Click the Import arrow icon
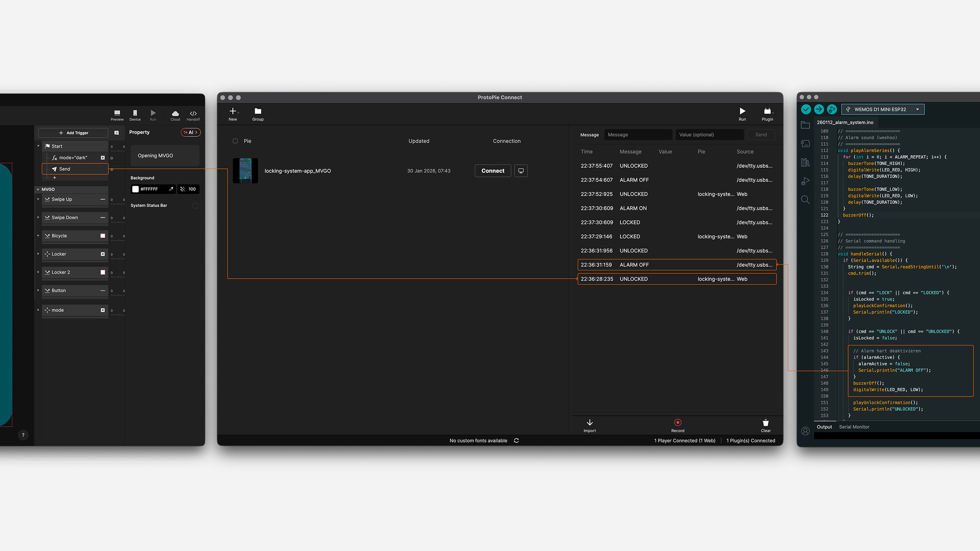Viewport: 980px width, 551px height. [x=590, y=422]
